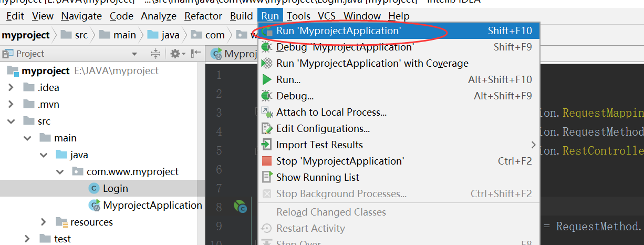Open the Help menu
The height and width of the screenshot is (245, 644).
399,16
